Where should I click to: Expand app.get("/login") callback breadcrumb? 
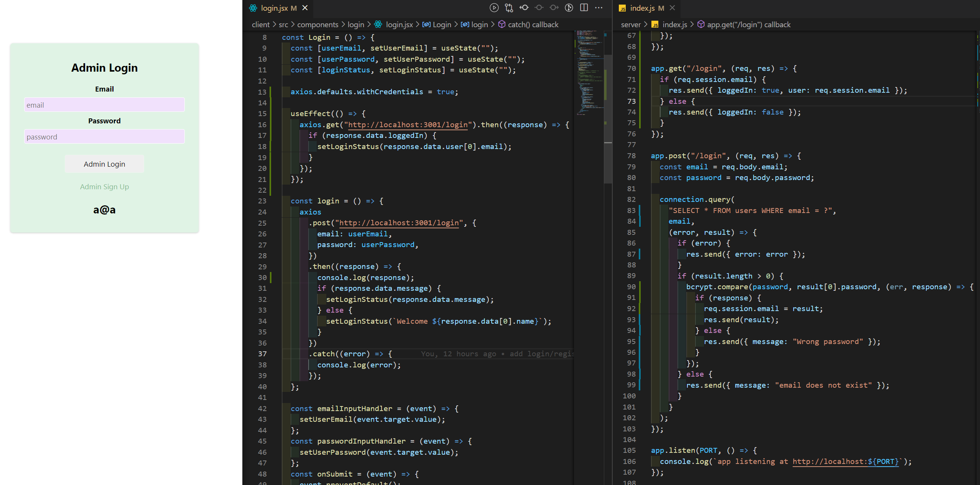(748, 25)
